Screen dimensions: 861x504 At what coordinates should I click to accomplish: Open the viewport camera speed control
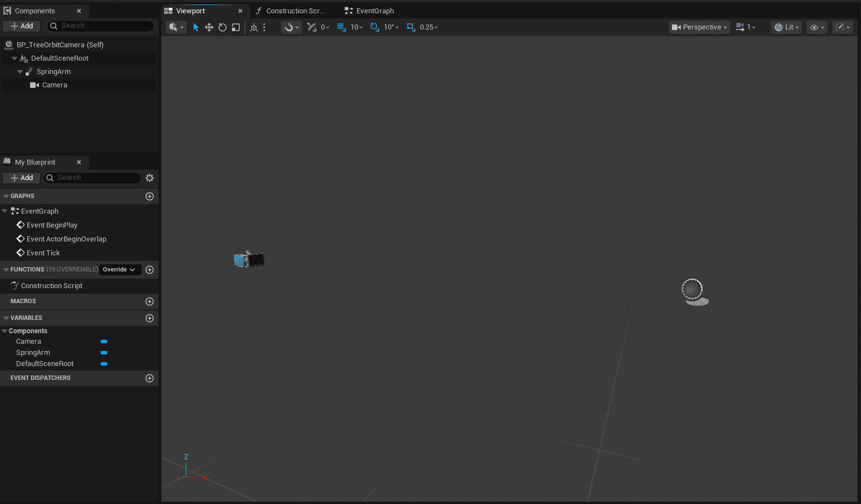pyautogui.click(x=745, y=27)
